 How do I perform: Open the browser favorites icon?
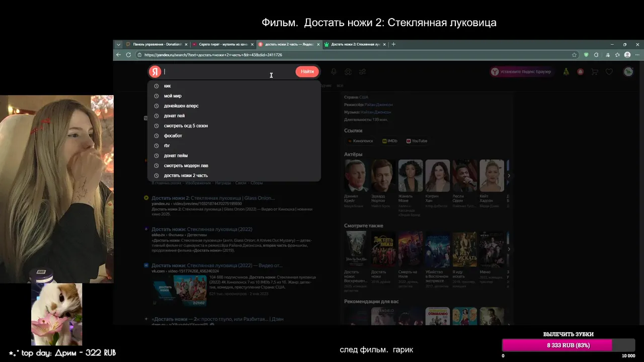(617, 55)
